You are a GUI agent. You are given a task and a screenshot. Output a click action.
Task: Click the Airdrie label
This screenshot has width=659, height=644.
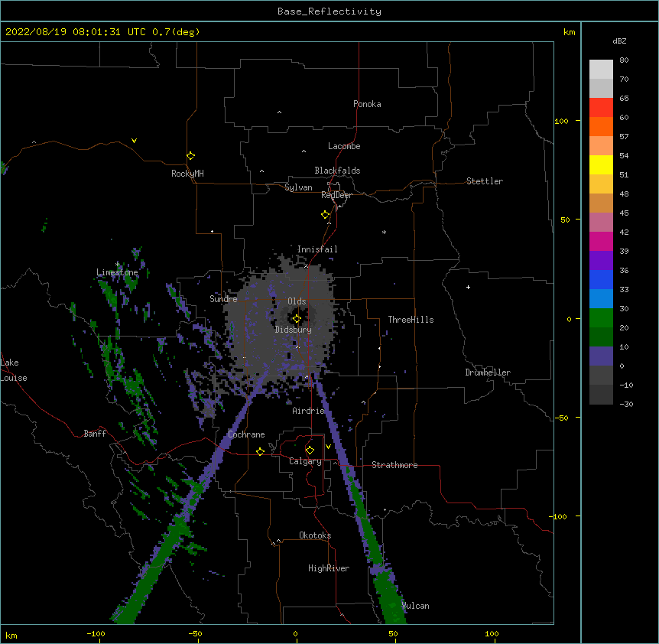coord(308,411)
